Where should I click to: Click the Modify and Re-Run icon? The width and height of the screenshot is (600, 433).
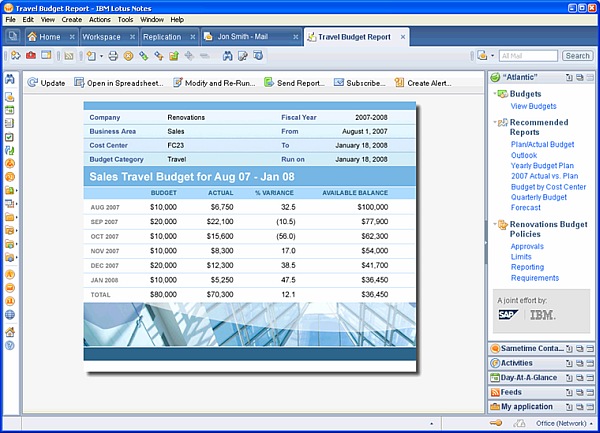pyautogui.click(x=177, y=83)
